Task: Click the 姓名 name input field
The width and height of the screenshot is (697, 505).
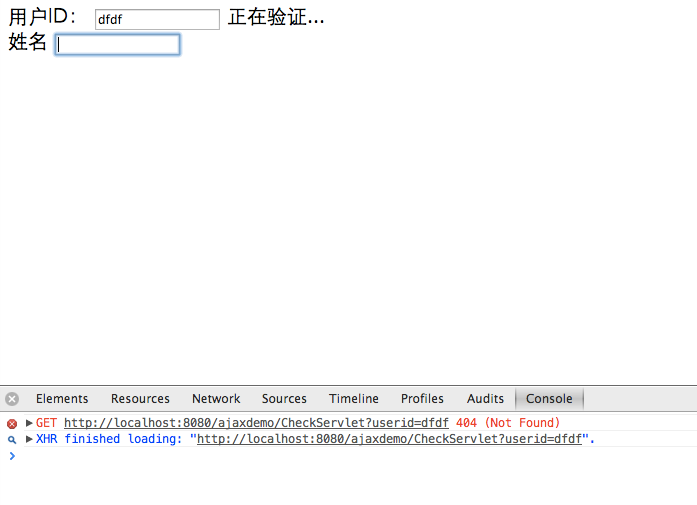Action: pyautogui.click(x=118, y=44)
